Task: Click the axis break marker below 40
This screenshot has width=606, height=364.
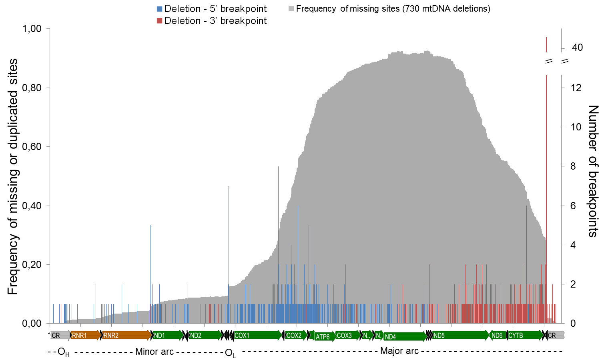Action: click(556, 62)
